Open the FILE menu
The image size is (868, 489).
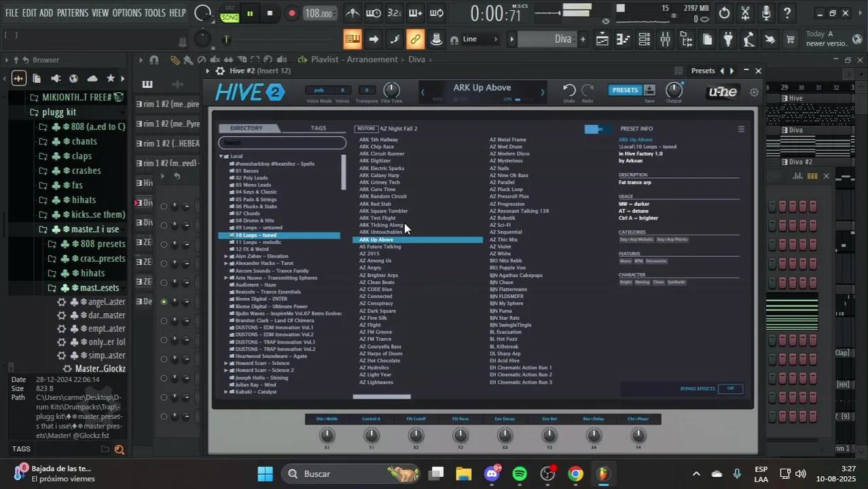tap(12, 13)
